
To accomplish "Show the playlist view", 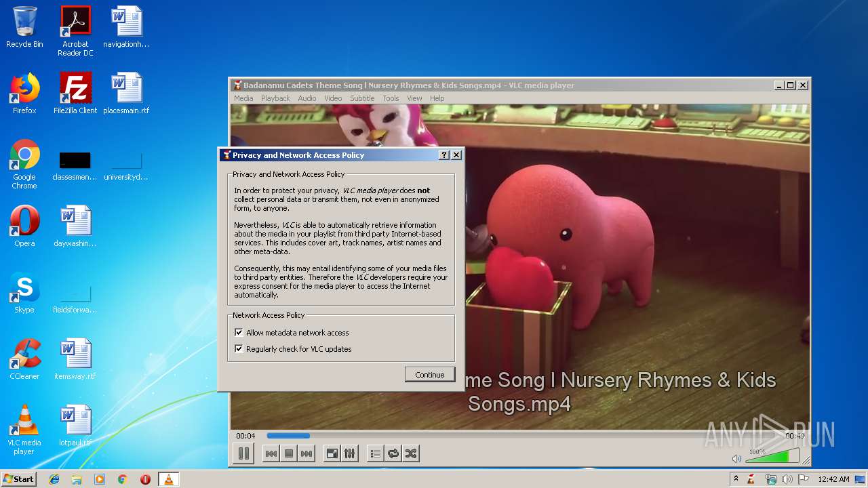I will pyautogui.click(x=375, y=454).
